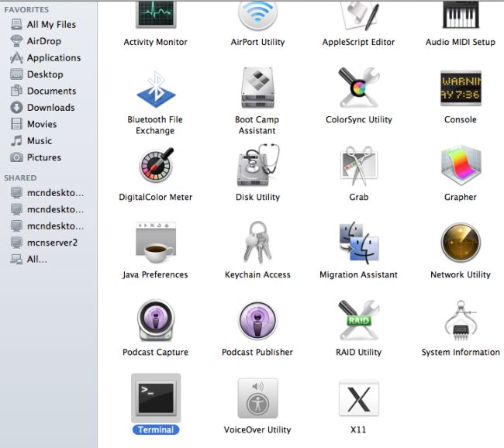Click the Audio MIDI Setup label
This screenshot has width=504, height=448.
[x=461, y=42]
